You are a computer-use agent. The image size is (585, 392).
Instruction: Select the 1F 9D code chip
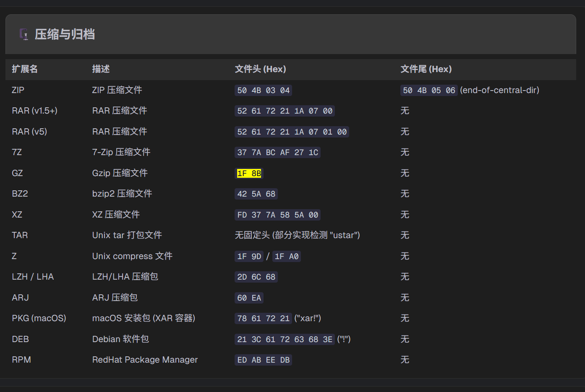click(x=249, y=257)
